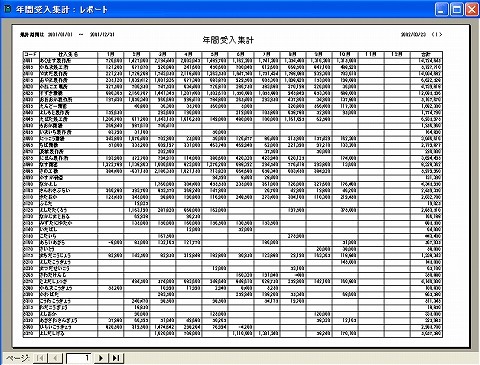480x365 pixels.
Task: Click the 1月 column header
Action: [x=111, y=54]
